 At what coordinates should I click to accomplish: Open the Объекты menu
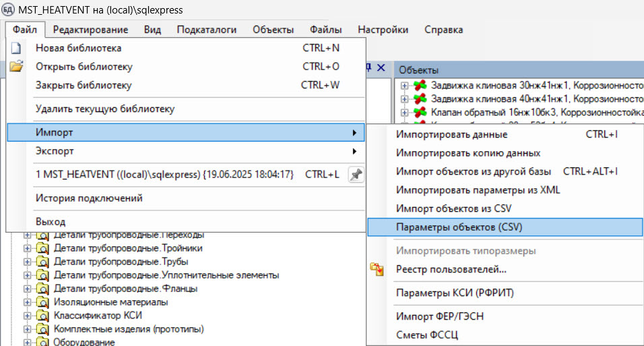[x=273, y=30]
